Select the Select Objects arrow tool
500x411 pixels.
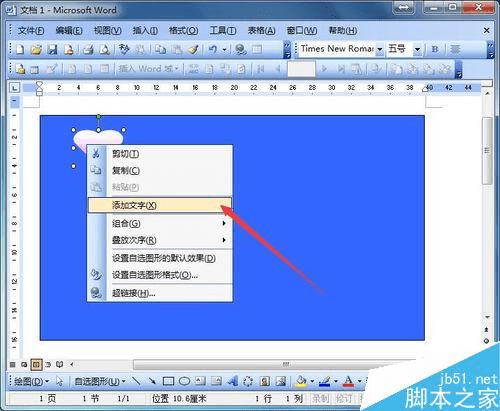point(60,381)
